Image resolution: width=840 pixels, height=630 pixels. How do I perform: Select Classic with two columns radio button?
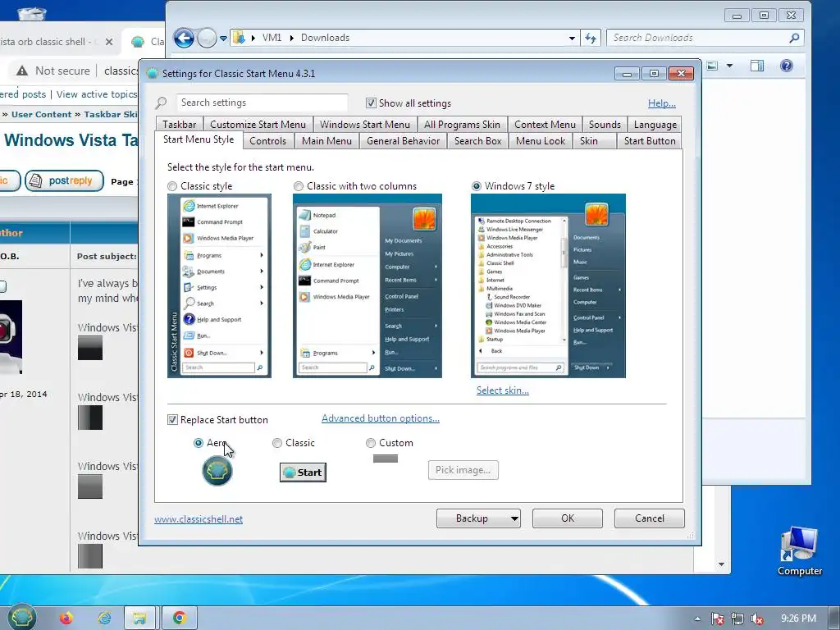(299, 186)
